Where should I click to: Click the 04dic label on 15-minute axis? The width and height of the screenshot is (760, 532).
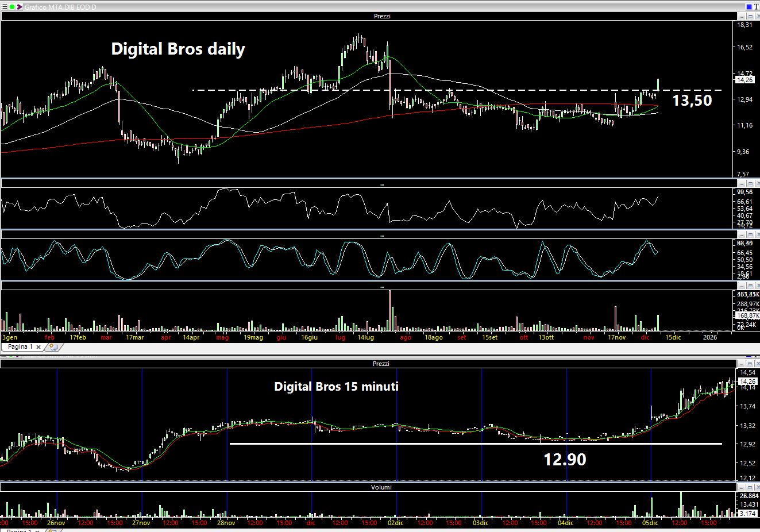coord(566,523)
